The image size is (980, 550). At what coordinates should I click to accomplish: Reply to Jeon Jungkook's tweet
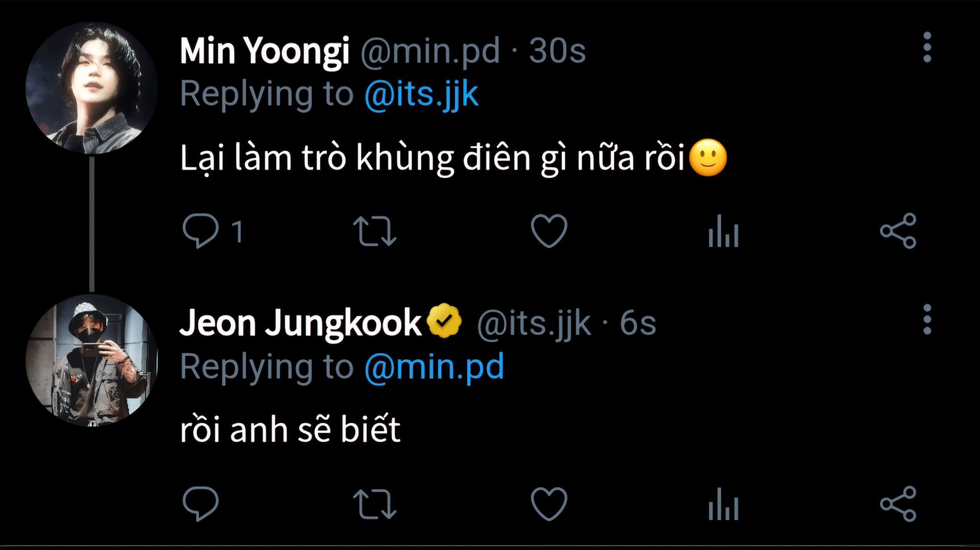click(x=201, y=504)
